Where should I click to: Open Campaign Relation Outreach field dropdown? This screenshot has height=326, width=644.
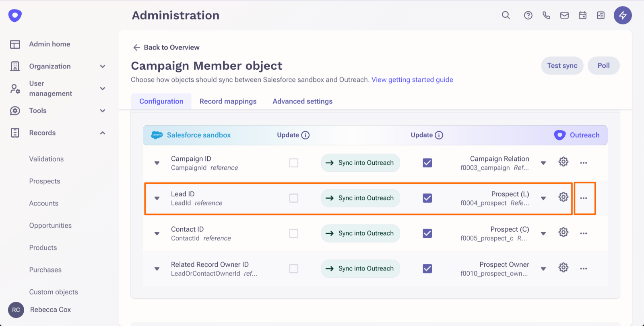tap(543, 163)
